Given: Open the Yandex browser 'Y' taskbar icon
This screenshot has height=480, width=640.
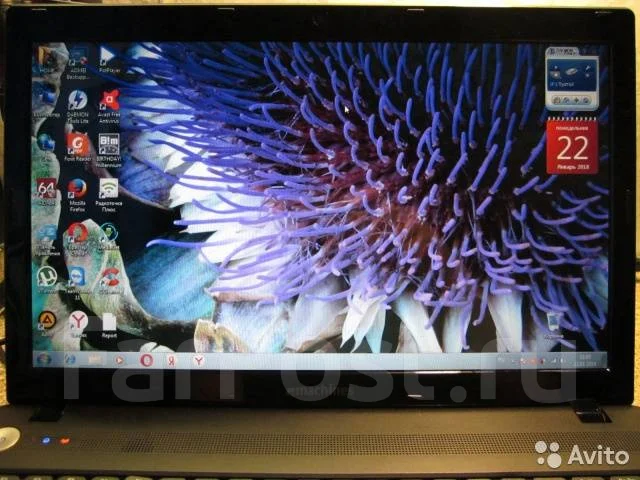Looking at the screenshot, I should (x=199, y=361).
